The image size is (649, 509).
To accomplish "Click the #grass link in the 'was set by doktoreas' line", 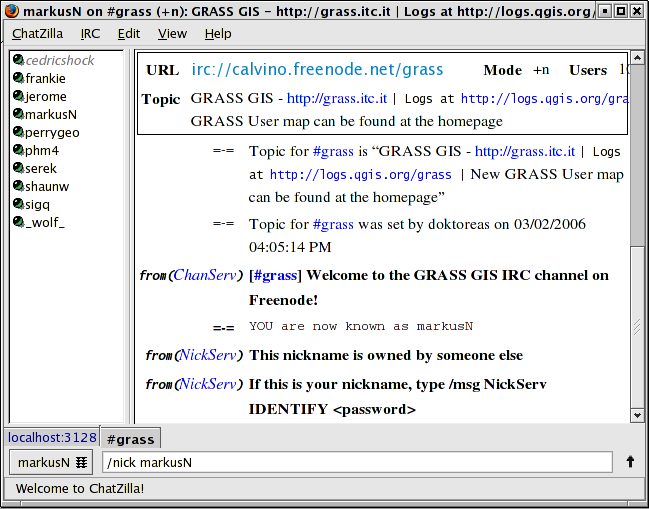I will tap(333, 224).
